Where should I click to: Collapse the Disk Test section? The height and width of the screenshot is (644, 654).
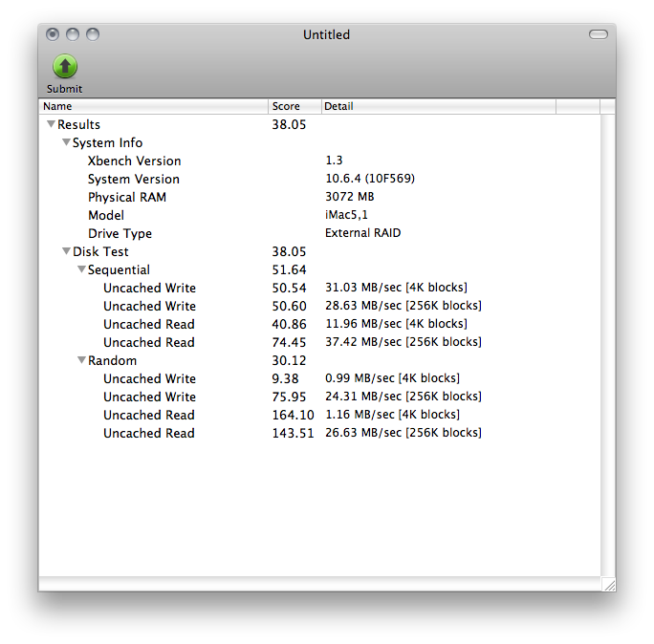[66, 251]
